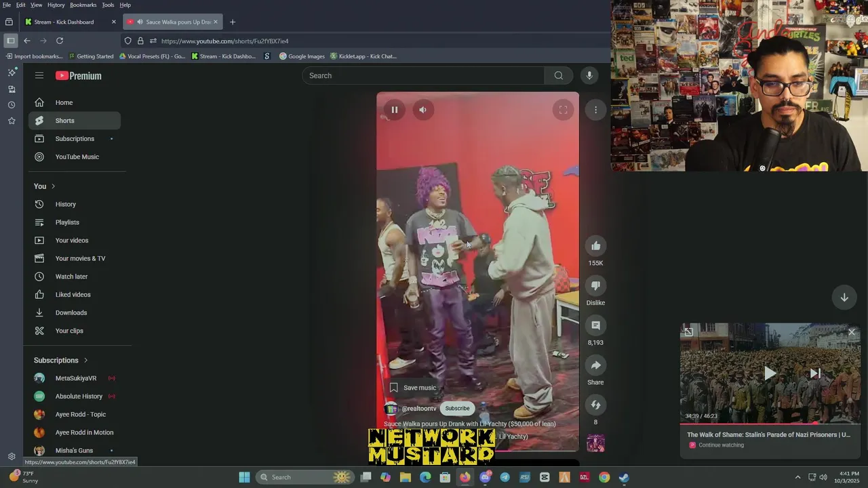
Task: Save music from this Short
Action: pyautogui.click(x=412, y=388)
